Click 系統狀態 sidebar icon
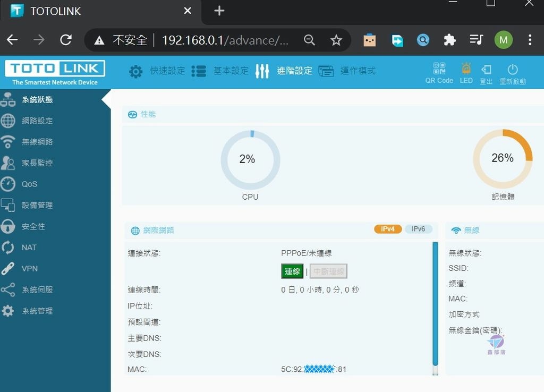This screenshot has width=544, height=392. [x=7, y=99]
